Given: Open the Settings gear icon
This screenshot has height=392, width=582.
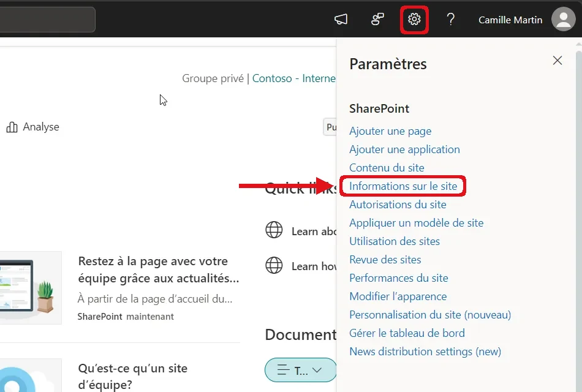Looking at the screenshot, I should (414, 20).
